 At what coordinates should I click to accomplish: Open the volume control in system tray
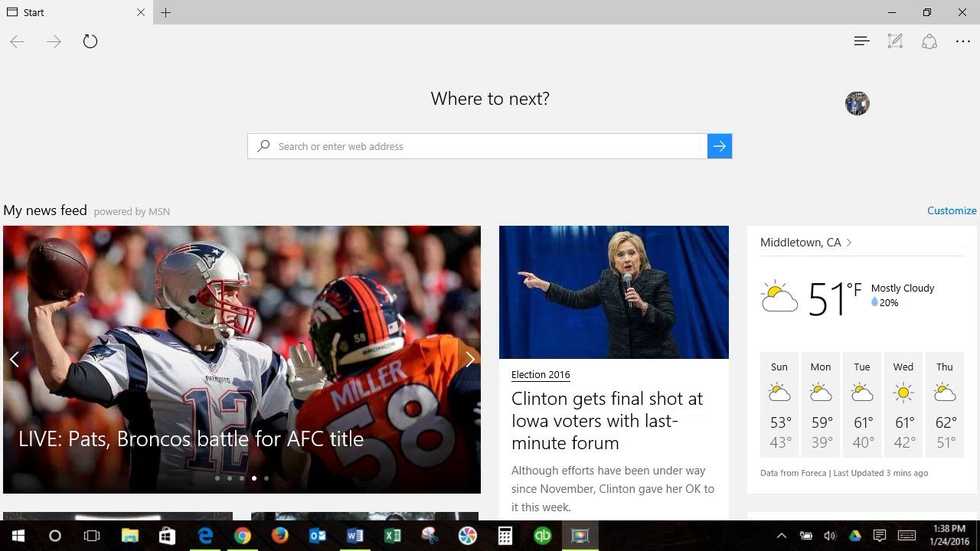829,536
